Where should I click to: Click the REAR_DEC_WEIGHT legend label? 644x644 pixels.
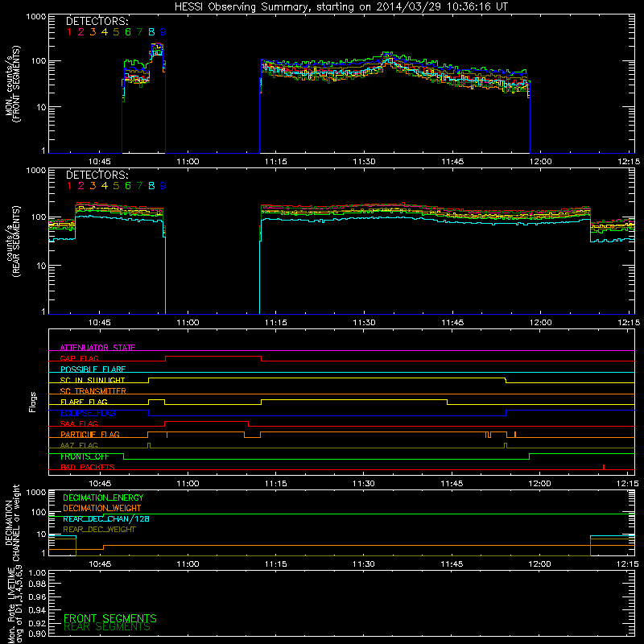click(99, 530)
